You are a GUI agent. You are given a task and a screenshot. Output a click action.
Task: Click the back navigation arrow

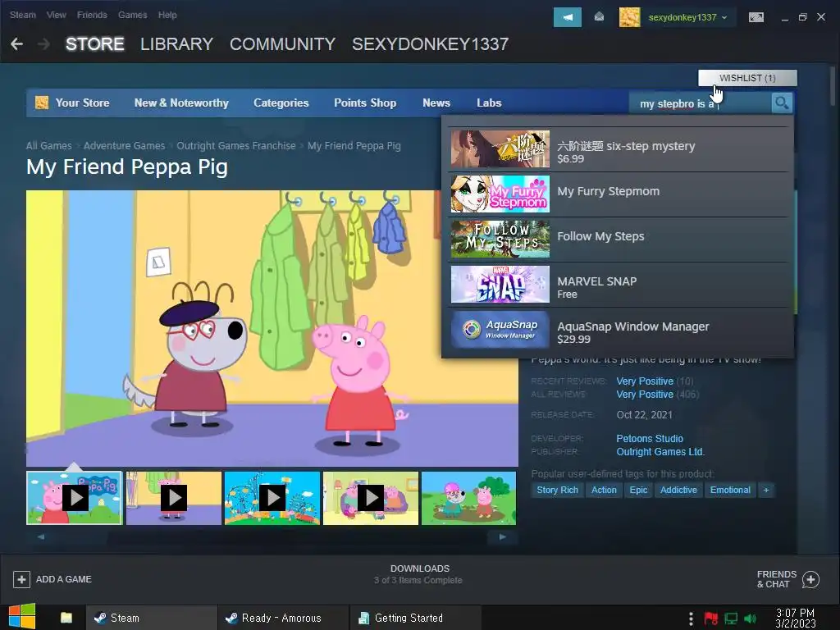pyautogui.click(x=16, y=44)
